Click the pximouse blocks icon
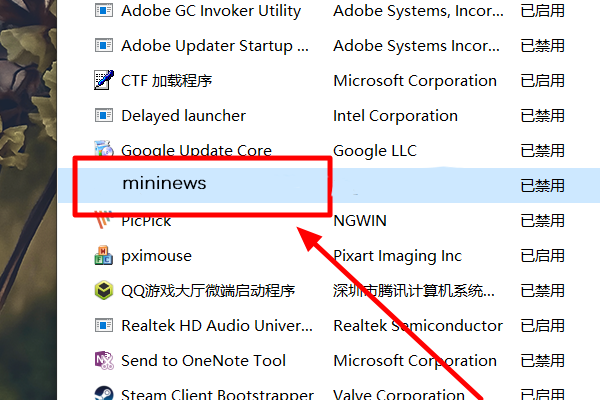This screenshot has width=600, height=400. (x=104, y=255)
